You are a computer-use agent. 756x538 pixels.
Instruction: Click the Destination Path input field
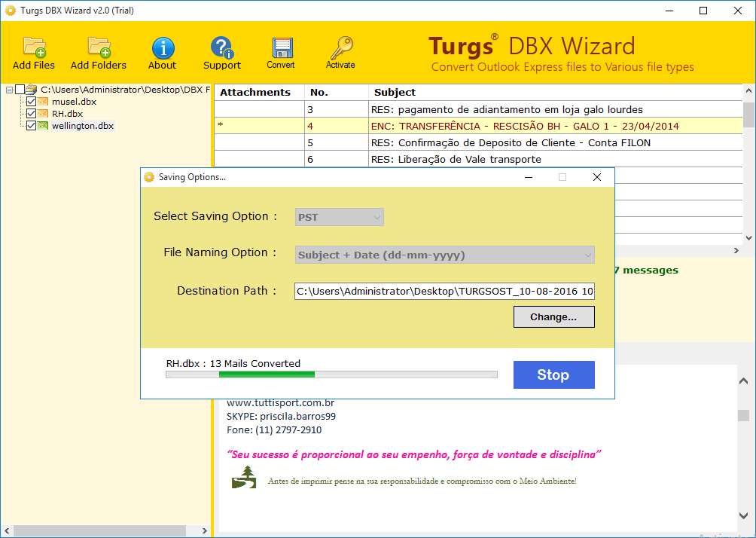tap(444, 291)
